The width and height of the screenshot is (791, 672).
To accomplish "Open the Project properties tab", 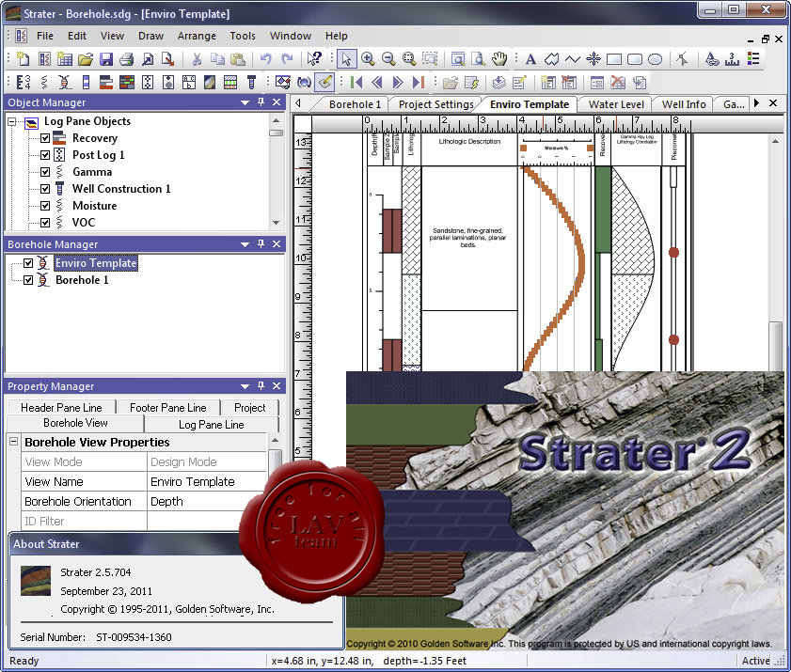I will pos(249,407).
